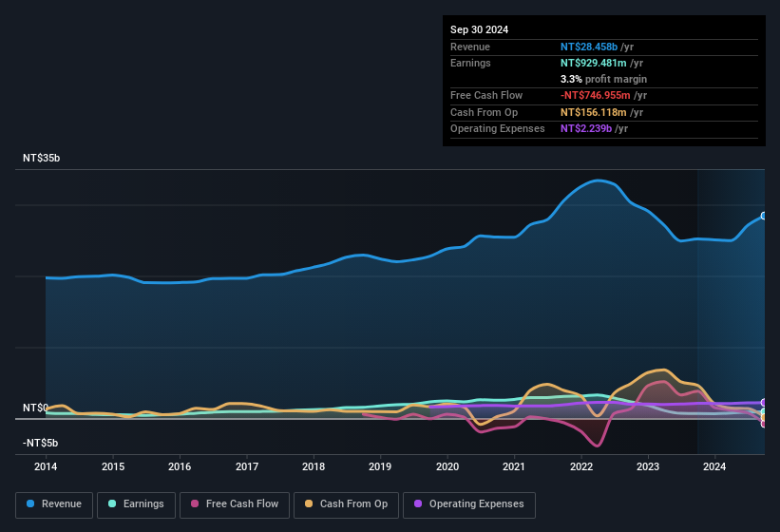The height and width of the screenshot is (532, 780).
Task: Click the Cash From Op label in tooltip
Action: coord(484,112)
